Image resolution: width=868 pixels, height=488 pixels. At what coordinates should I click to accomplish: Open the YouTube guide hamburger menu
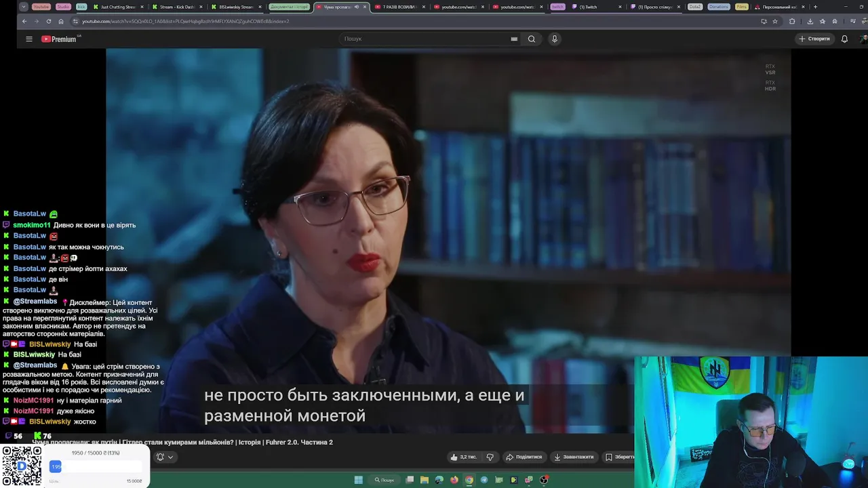29,39
